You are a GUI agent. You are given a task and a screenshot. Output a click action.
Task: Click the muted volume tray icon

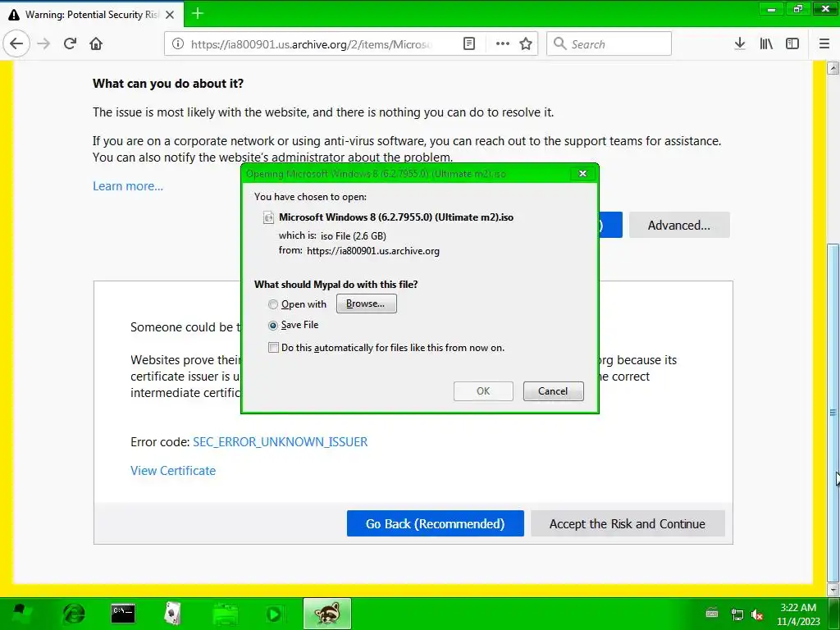click(x=757, y=614)
